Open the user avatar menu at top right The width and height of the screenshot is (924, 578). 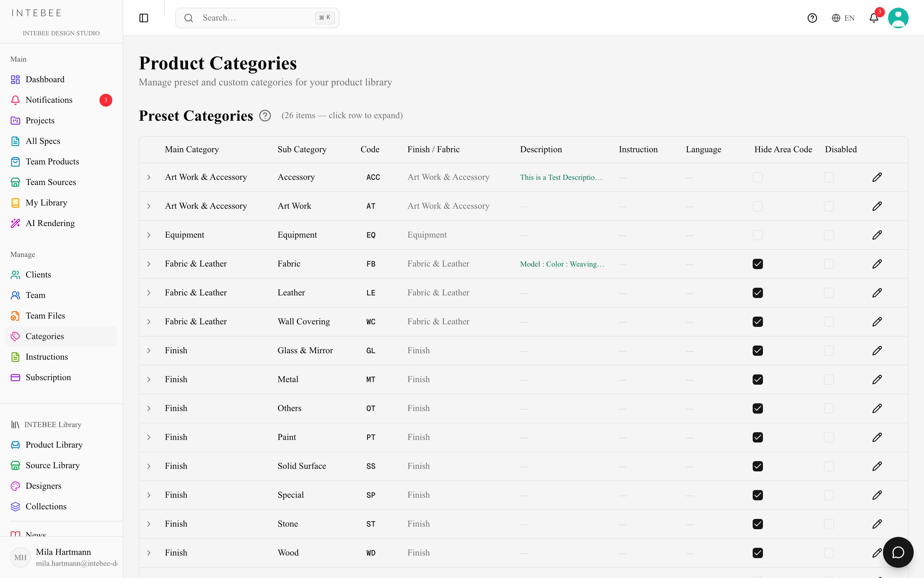pyautogui.click(x=898, y=18)
